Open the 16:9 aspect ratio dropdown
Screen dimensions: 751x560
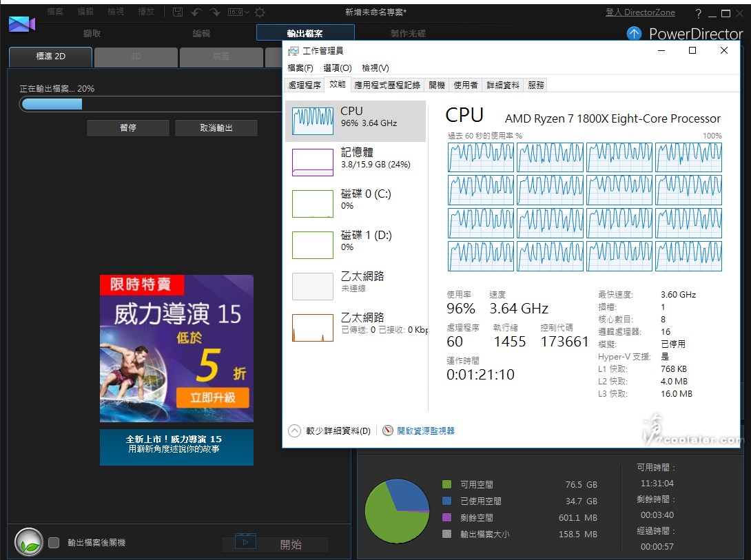point(238,12)
